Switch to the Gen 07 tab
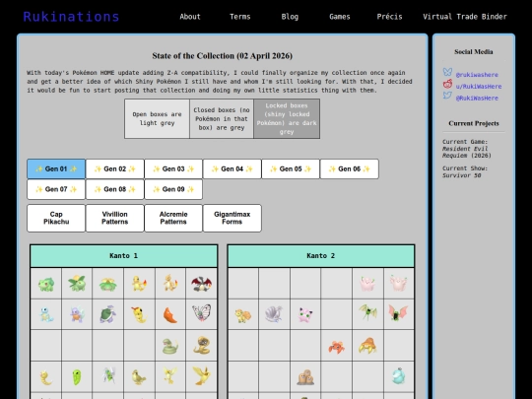The width and height of the screenshot is (532, 399). pyautogui.click(x=56, y=189)
